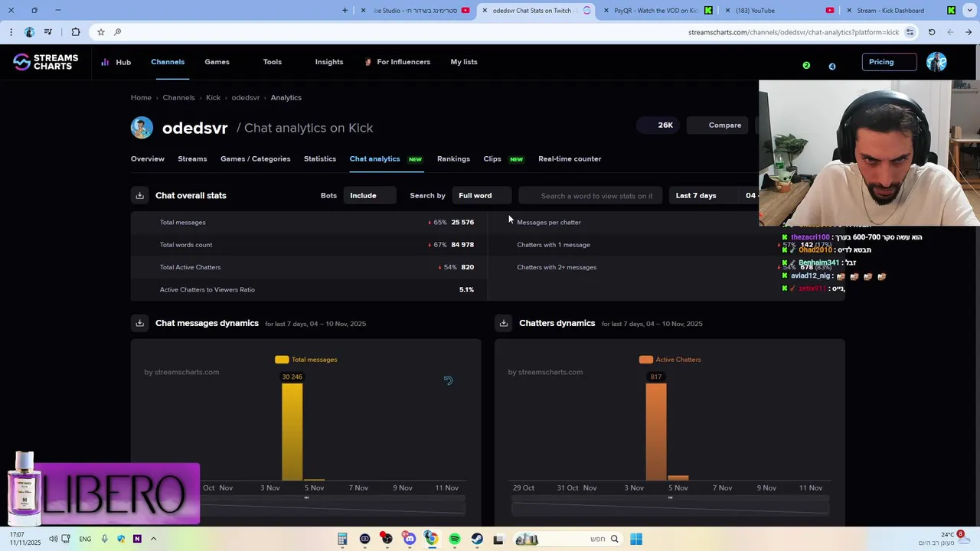The width and height of the screenshot is (980, 551).
Task: Click the Chrome profile avatar in toolbar
Action: [29, 32]
